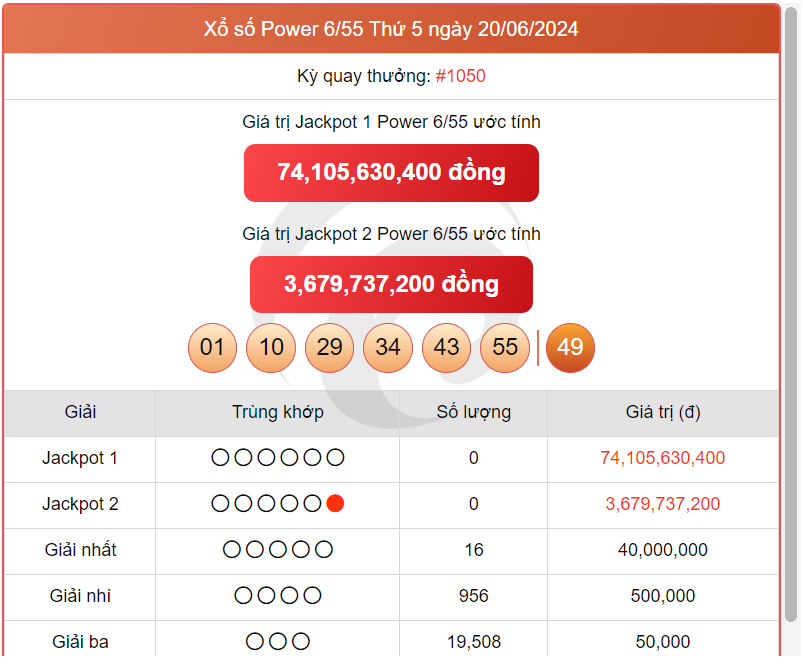This screenshot has width=803, height=664.
Task: Select lottery ball 34
Action: pyautogui.click(x=388, y=348)
